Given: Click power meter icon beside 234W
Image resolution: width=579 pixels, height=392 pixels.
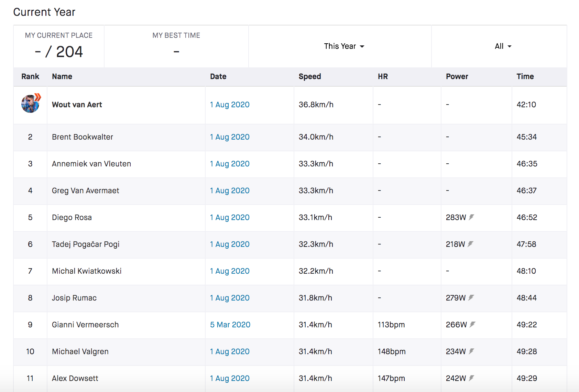Looking at the screenshot, I should coord(471,351).
